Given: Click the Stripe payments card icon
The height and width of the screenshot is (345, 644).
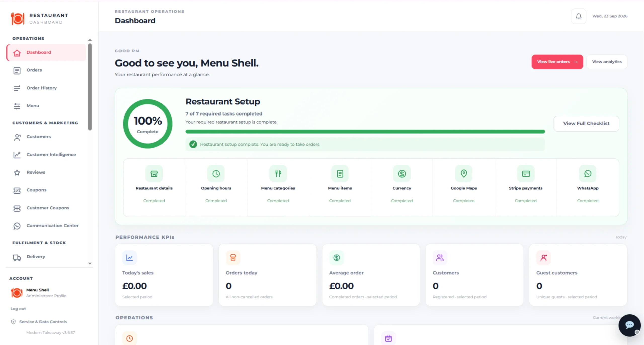Looking at the screenshot, I should [526, 173].
